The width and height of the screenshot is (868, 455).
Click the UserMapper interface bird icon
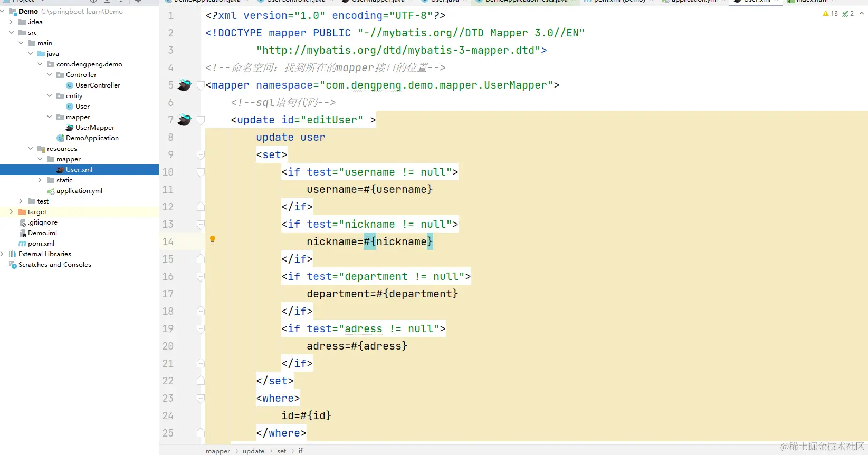(70, 128)
